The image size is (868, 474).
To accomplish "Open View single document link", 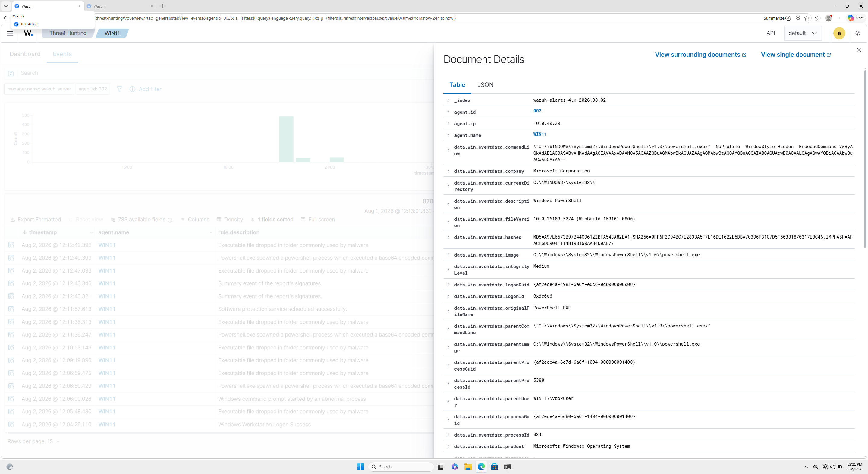I will 796,55.
